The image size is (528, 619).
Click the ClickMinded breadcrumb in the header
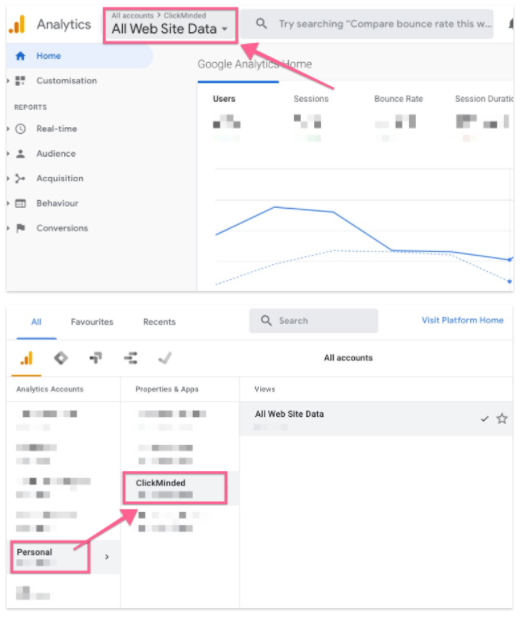coord(185,15)
